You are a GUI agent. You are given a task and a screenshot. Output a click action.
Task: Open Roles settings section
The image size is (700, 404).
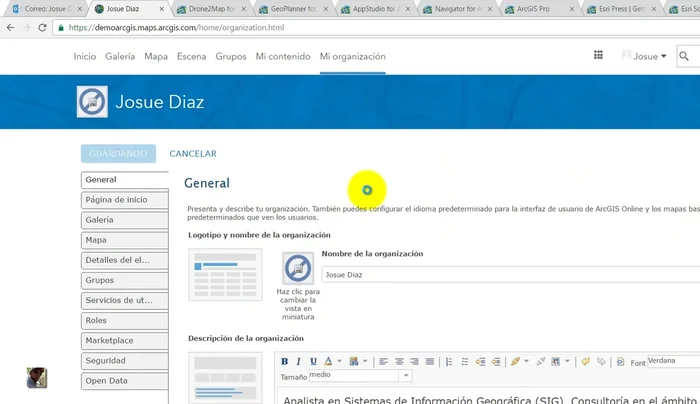(125, 320)
